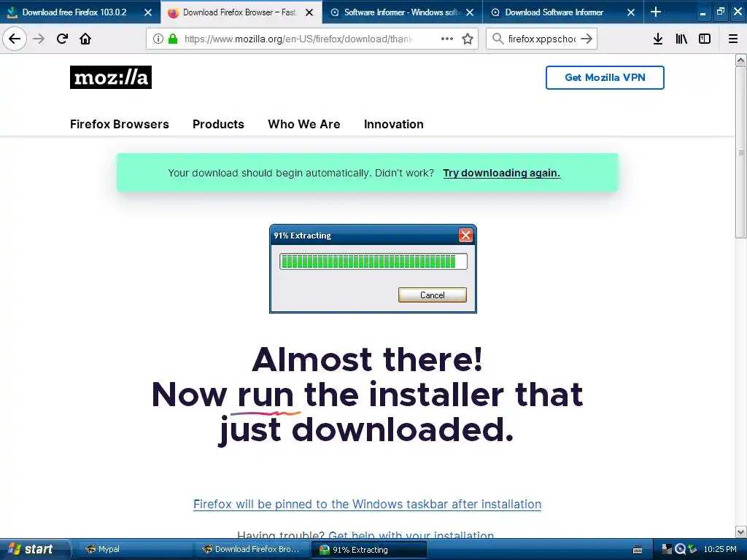Click the firefox xppschool search field

[542, 39]
